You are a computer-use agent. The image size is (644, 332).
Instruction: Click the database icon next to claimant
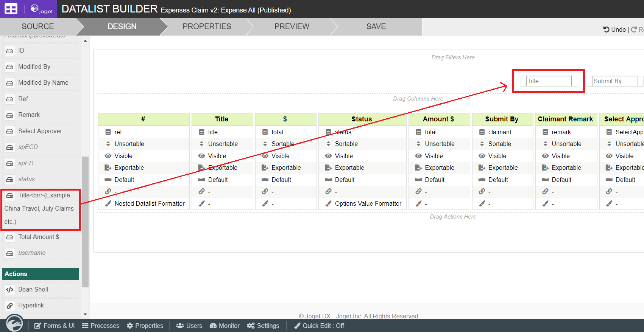(x=482, y=132)
